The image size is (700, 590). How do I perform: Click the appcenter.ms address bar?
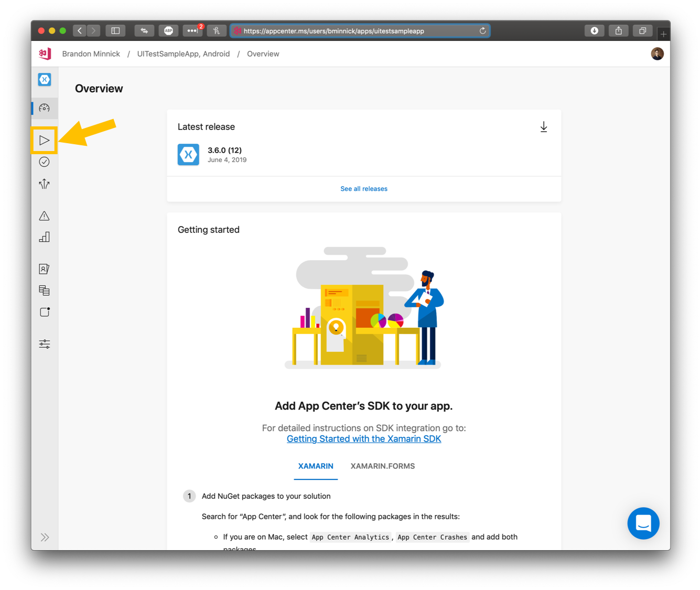tap(360, 31)
